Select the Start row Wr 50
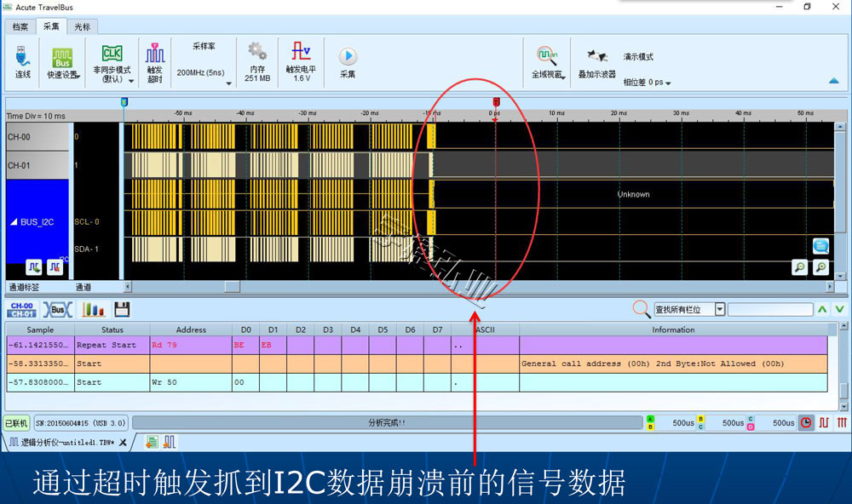 point(417,382)
